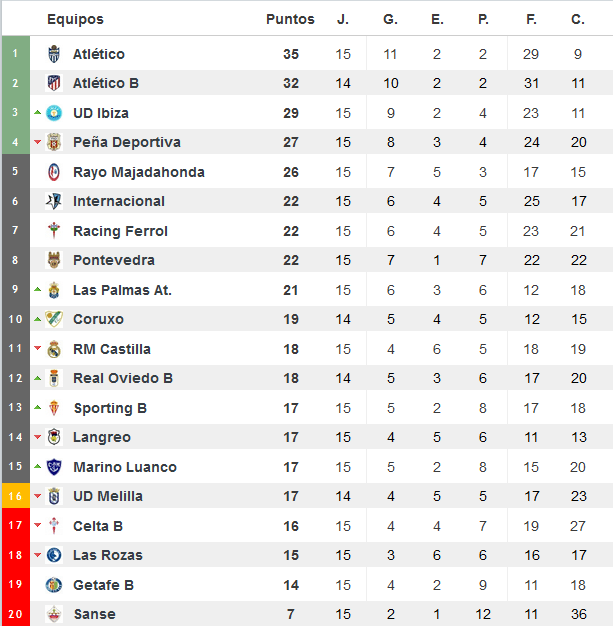Click the green position 1 marker
613x626 pixels.
pyautogui.click(x=16, y=53)
